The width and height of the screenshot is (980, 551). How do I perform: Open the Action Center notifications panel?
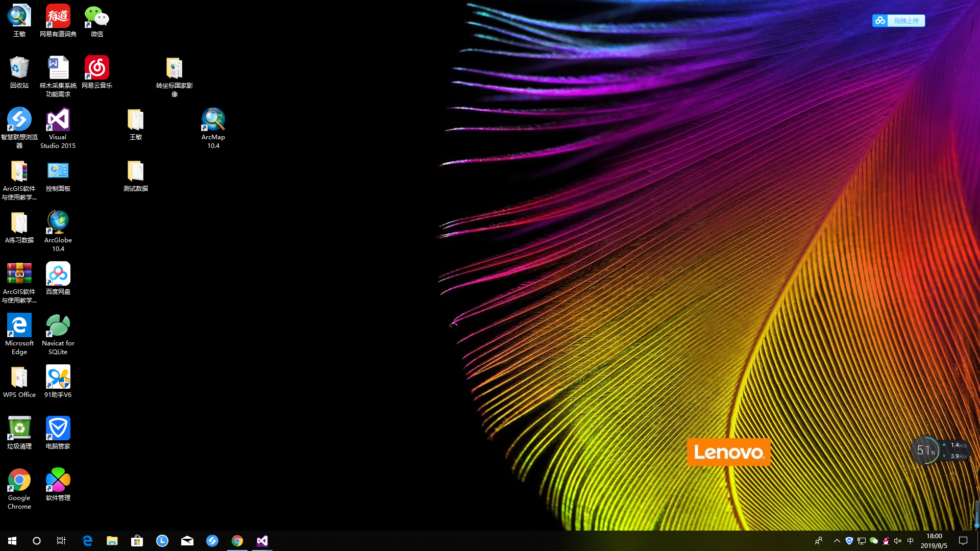point(963,541)
